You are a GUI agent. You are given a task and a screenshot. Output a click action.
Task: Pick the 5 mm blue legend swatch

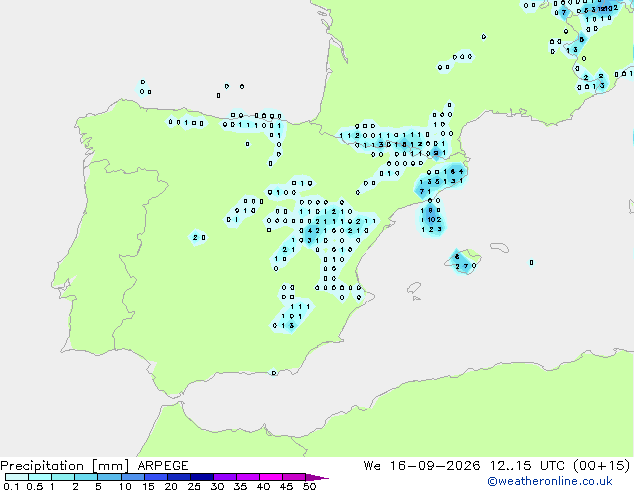(109, 477)
